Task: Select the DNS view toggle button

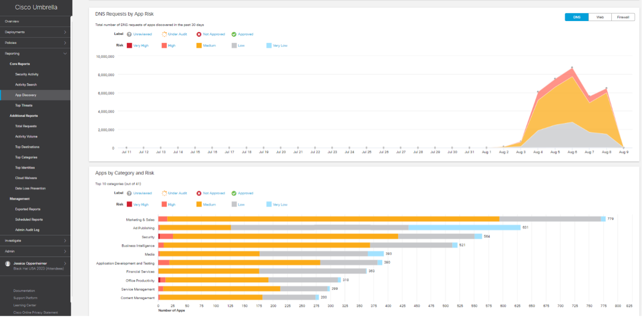Action: point(577,17)
